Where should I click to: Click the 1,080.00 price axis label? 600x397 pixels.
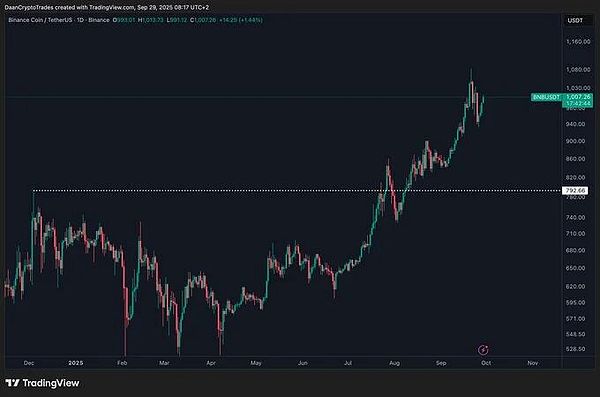578,70
